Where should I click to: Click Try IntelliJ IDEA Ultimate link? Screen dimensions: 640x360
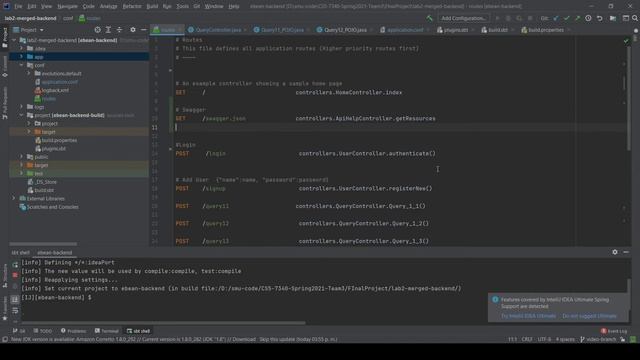[x=528, y=316]
